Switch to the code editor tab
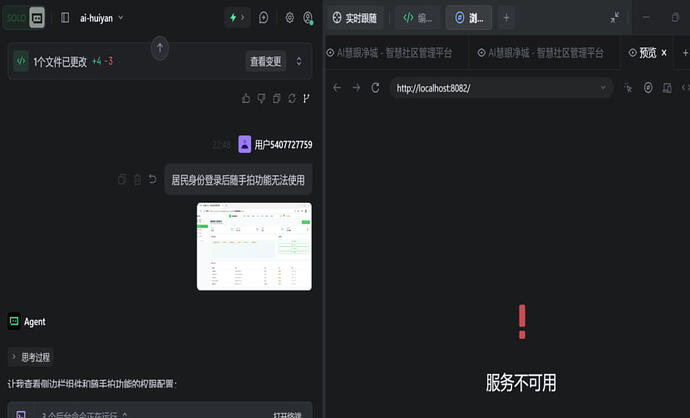Image resolution: width=690 pixels, height=418 pixels. 418,18
